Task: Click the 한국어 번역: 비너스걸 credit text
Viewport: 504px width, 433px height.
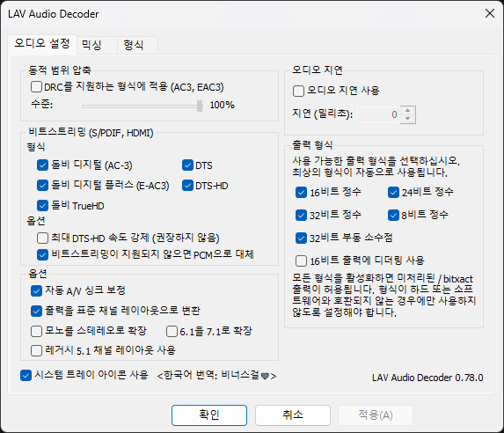Action: tap(217, 376)
